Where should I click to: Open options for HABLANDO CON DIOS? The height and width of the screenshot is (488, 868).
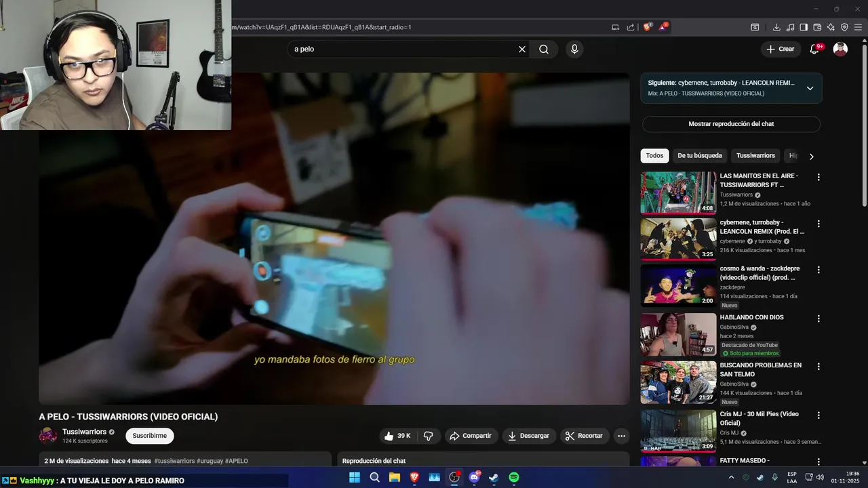click(x=818, y=319)
